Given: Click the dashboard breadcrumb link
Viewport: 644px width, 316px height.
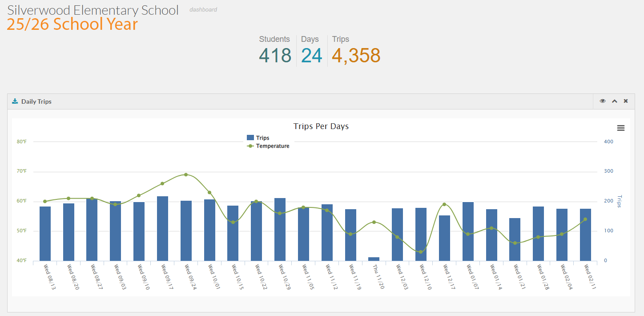Looking at the screenshot, I should (203, 9).
